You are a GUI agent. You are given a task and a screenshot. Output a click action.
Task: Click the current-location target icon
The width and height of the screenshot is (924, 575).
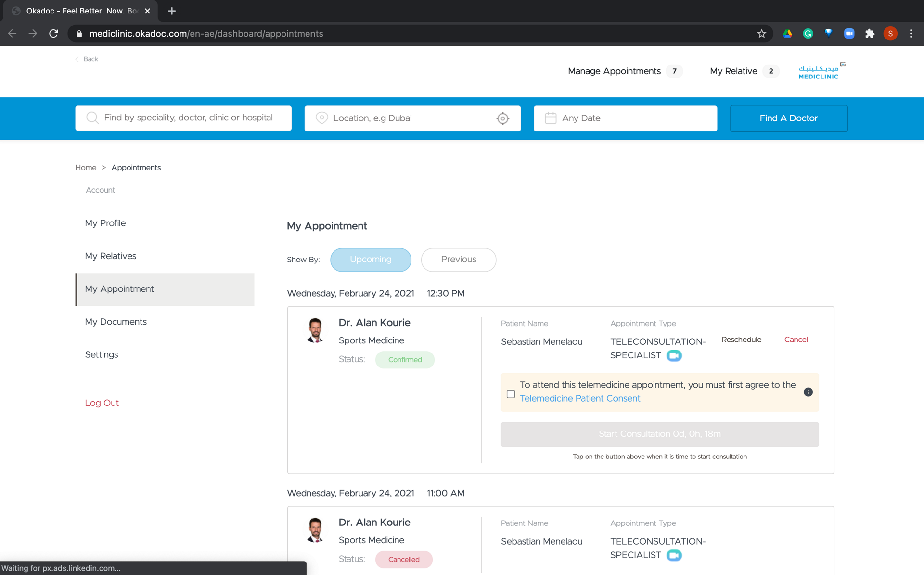point(502,118)
